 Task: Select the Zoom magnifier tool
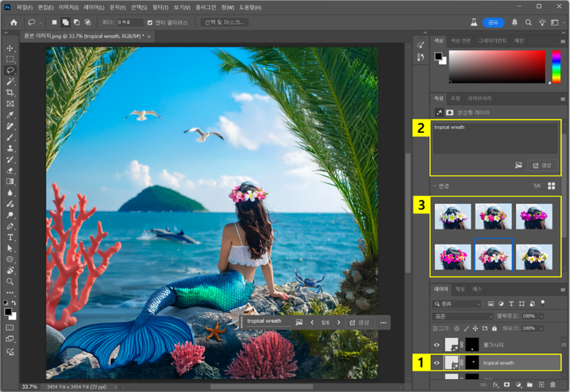coord(10,281)
